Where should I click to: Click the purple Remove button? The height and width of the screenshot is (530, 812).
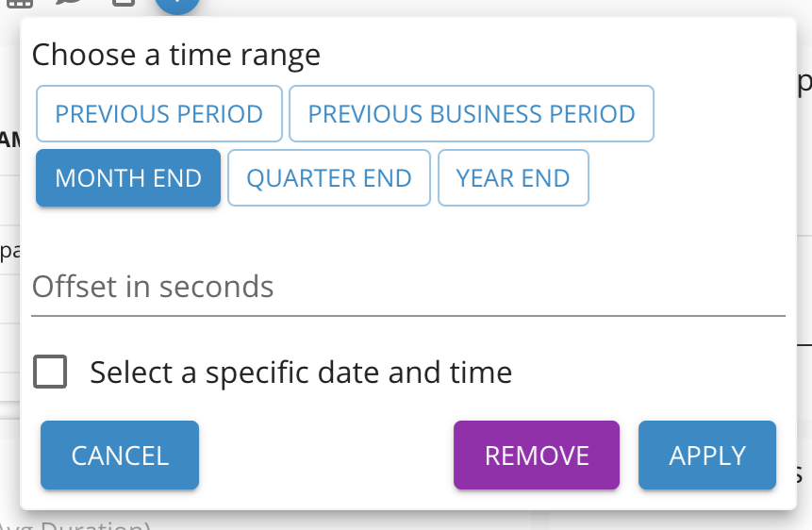pos(537,455)
